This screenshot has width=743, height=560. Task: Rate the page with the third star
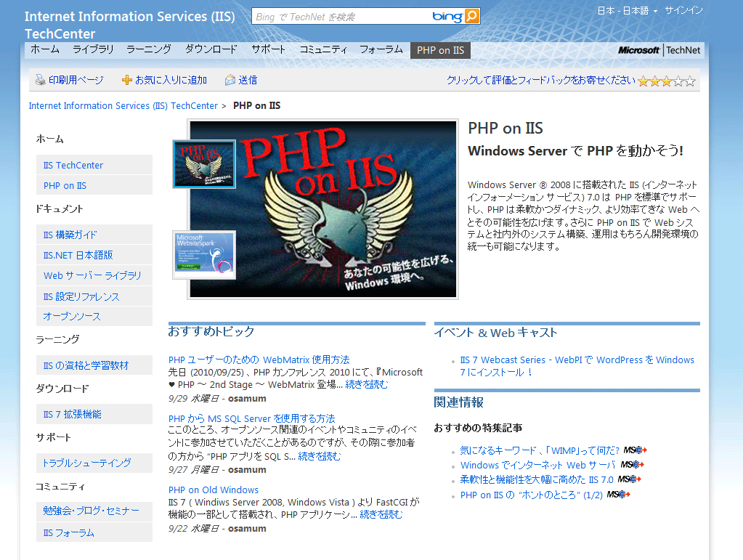pyautogui.click(x=667, y=81)
